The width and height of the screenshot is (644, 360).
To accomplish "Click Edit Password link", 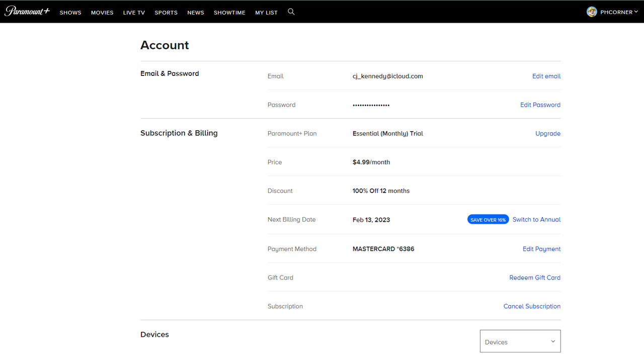I will (540, 105).
